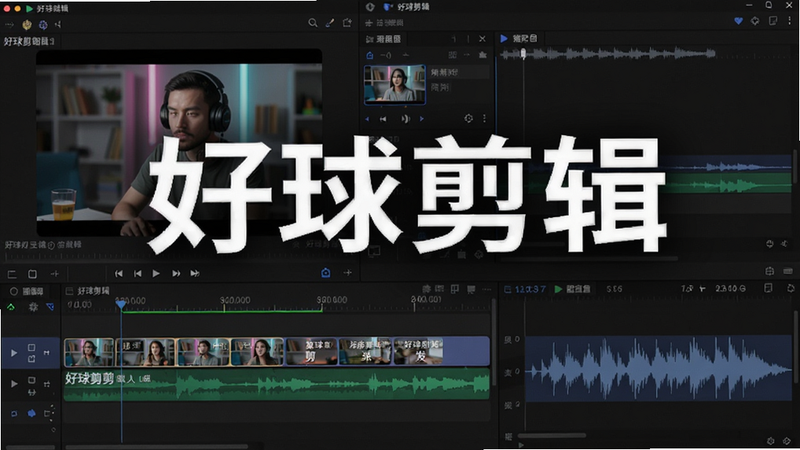Click the blue triangle flag icon above tracks

[50, 307]
